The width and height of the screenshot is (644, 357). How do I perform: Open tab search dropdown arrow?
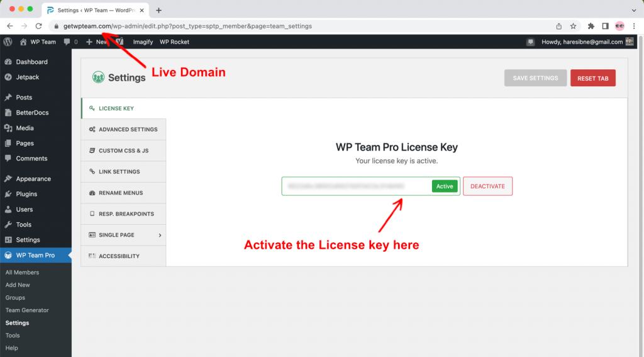click(x=634, y=10)
